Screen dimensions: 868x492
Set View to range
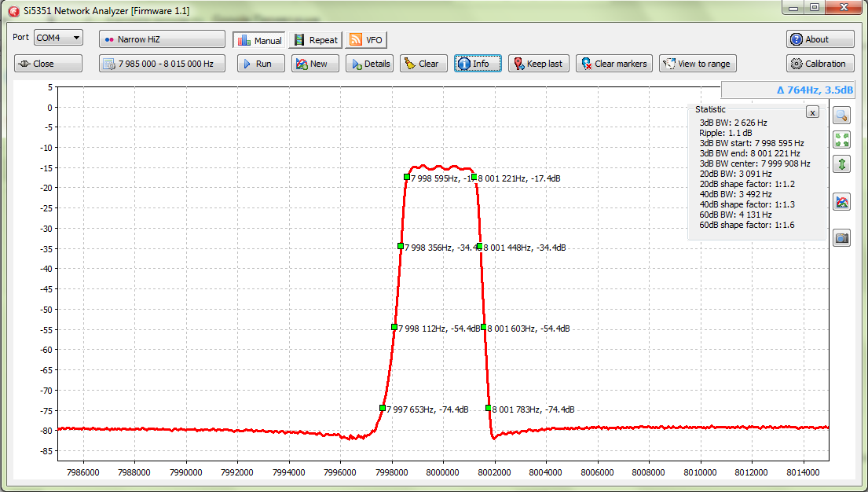698,64
